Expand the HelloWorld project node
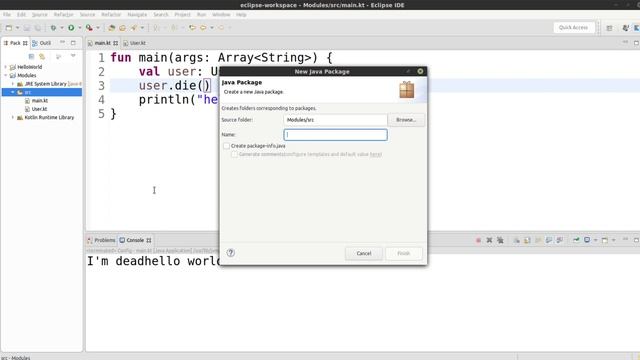The width and height of the screenshot is (640, 360). pos(6,67)
